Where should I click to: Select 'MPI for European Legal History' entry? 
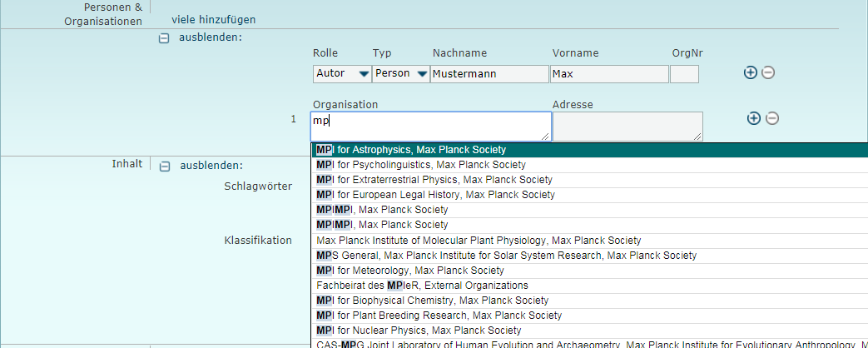pos(435,195)
